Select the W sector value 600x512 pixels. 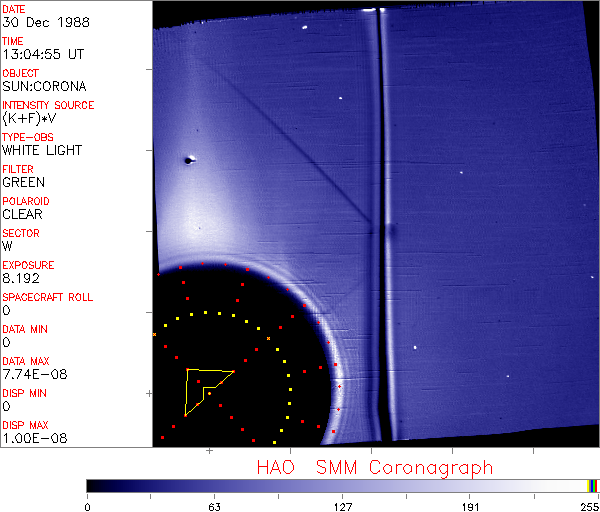(x=7, y=246)
